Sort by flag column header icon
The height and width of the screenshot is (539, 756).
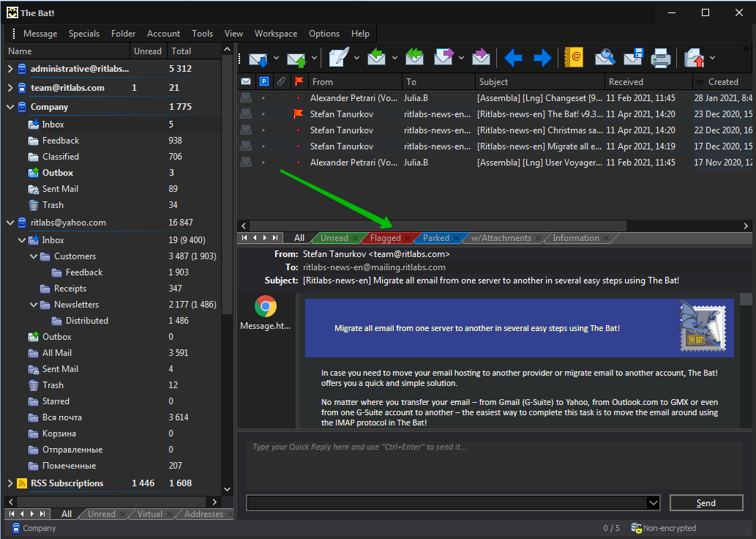coord(299,81)
